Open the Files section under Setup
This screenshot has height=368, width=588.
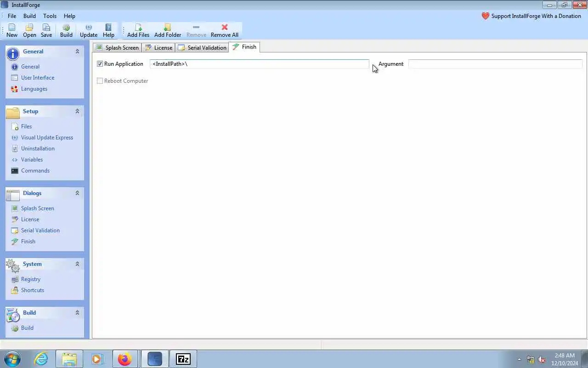tap(26, 126)
